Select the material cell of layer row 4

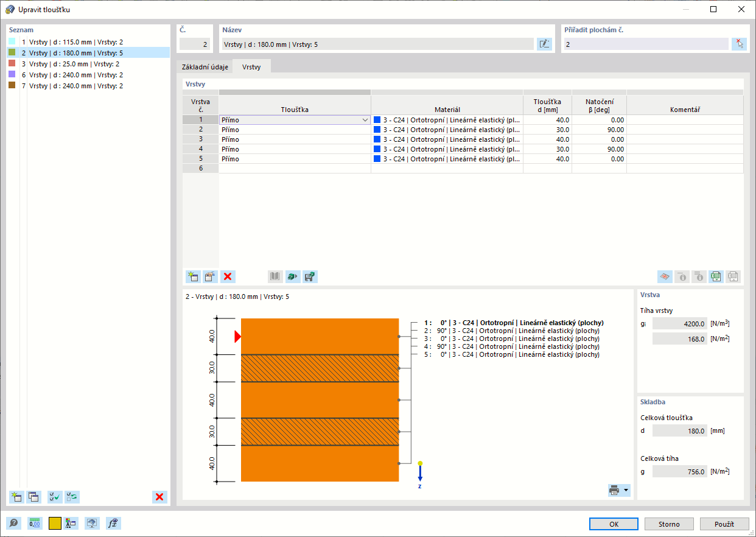pyautogui.click(x=447, y=149)
